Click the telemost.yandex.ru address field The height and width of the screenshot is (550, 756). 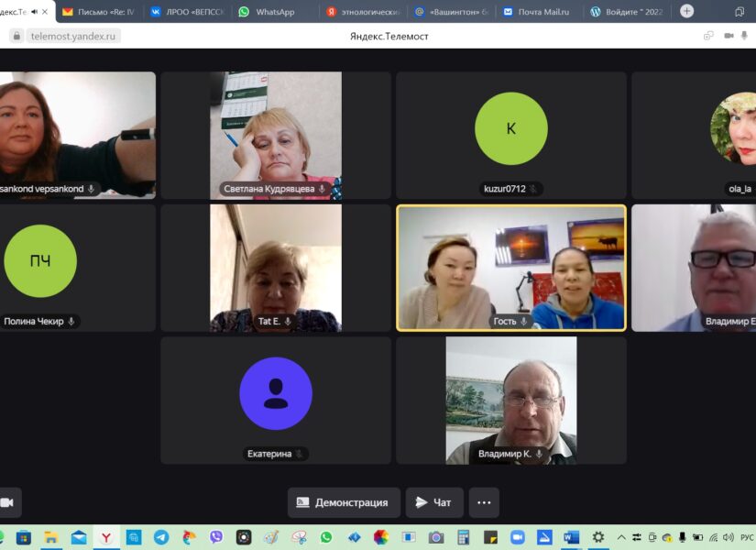click(72, 36)
